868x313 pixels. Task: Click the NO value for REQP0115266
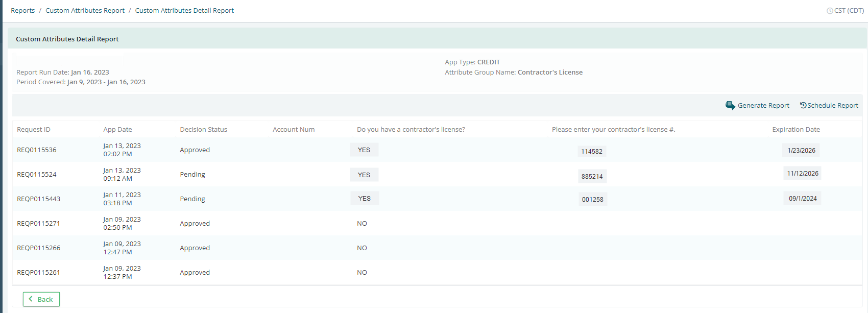(362, 248)
